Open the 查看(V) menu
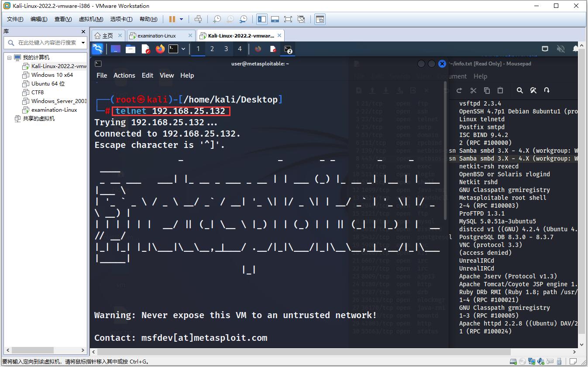Image resolution: width=588 pixels, height=367 pixels. coord(63,19)
